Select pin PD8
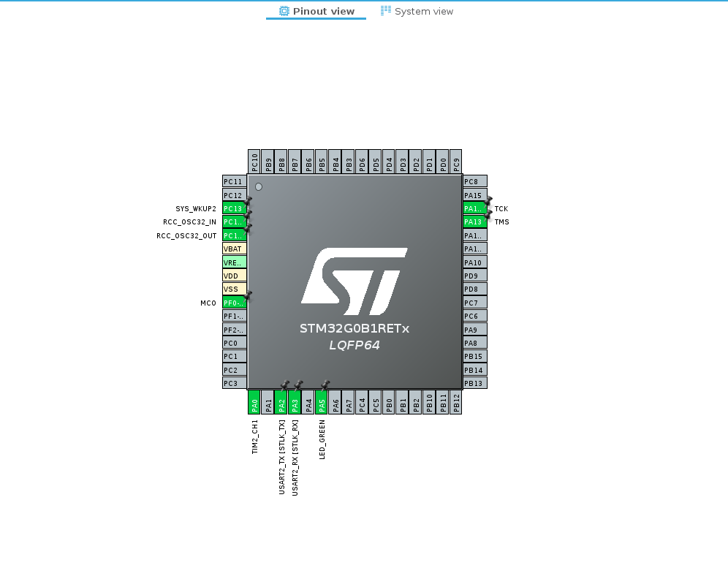728x587 pixels. click(475, 289)
